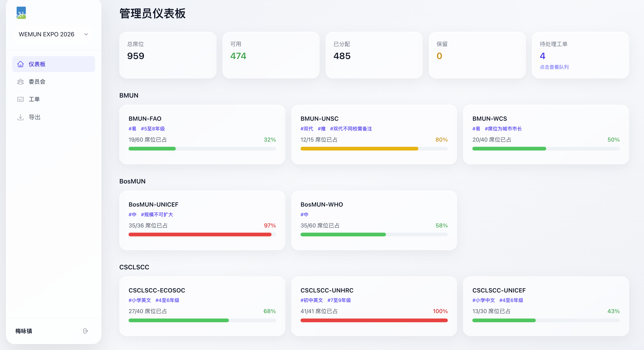This screenshot has height=350, width=644.
Task: Click the #中 tag on BosMUN-WHO
Action: [x=304, y=215]
